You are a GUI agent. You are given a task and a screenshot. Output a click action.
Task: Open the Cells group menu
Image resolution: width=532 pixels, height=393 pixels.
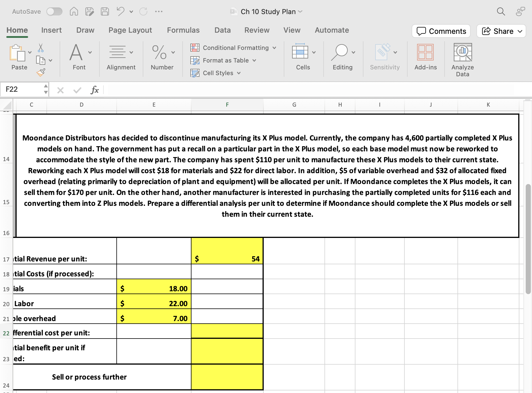point(303,57)
